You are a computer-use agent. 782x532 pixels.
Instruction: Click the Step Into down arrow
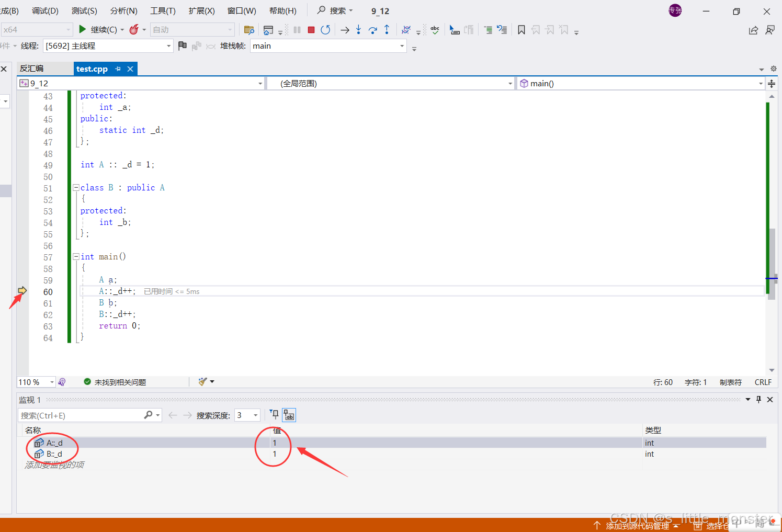pyautogui.click(x=358, y=30)
